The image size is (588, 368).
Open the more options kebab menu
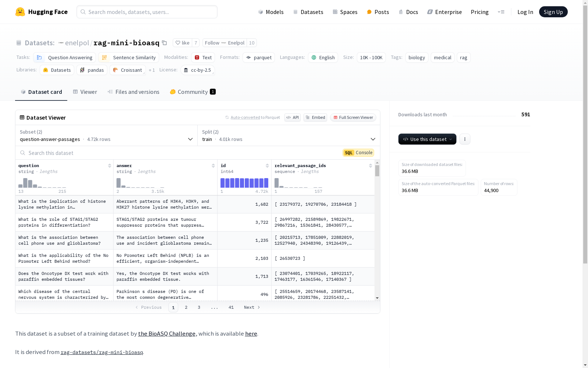(x=465, y=139)
